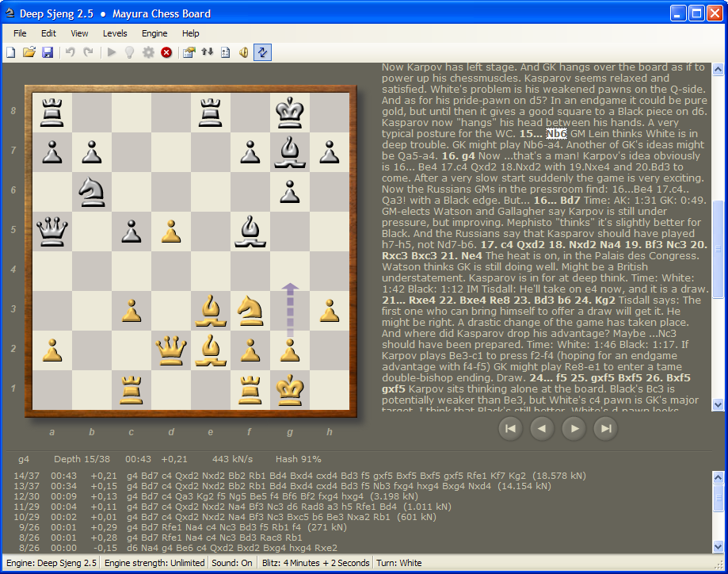This screenshot has height=574, width=728.
Task: Click the black bishop on g7
Action: click(290, 151)
